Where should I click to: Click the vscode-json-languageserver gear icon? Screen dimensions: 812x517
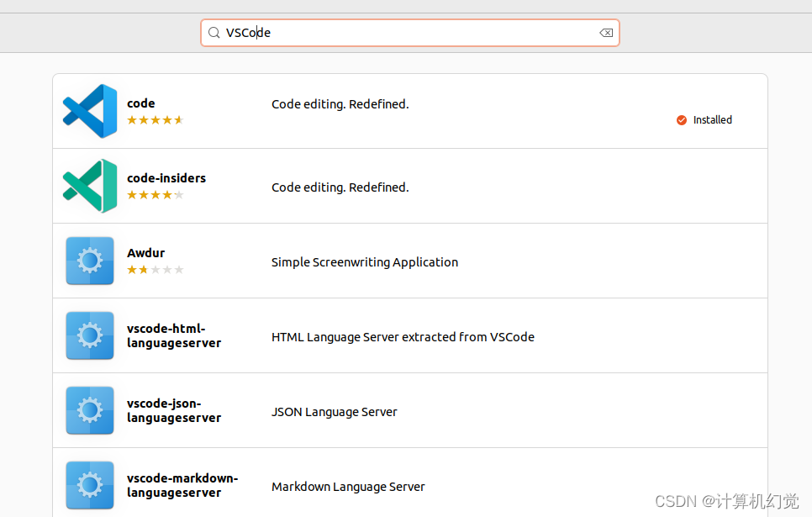point(89,410)
